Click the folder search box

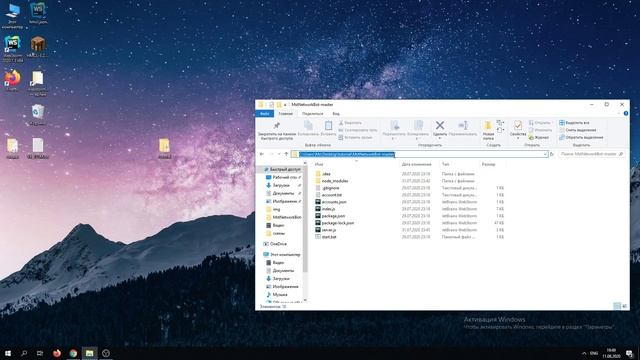[x=591, y=154]
